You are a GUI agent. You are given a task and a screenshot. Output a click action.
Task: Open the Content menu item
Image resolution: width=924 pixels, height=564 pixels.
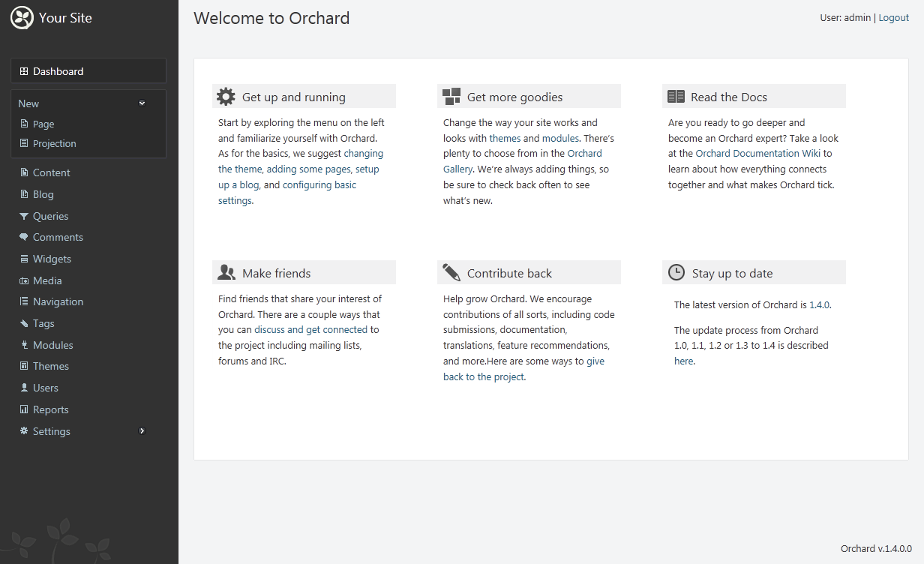click(x=51, y=172)
